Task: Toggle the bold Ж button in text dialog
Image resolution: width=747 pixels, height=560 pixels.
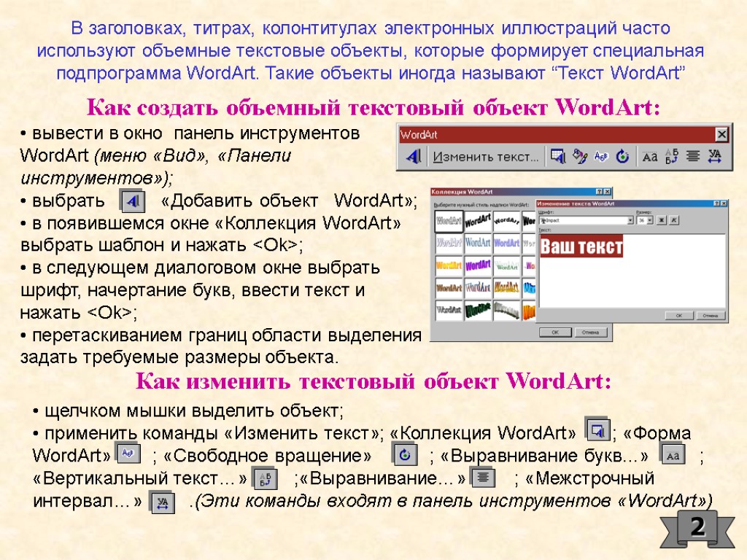Action: pyautogui.click(x=662, y=220)
